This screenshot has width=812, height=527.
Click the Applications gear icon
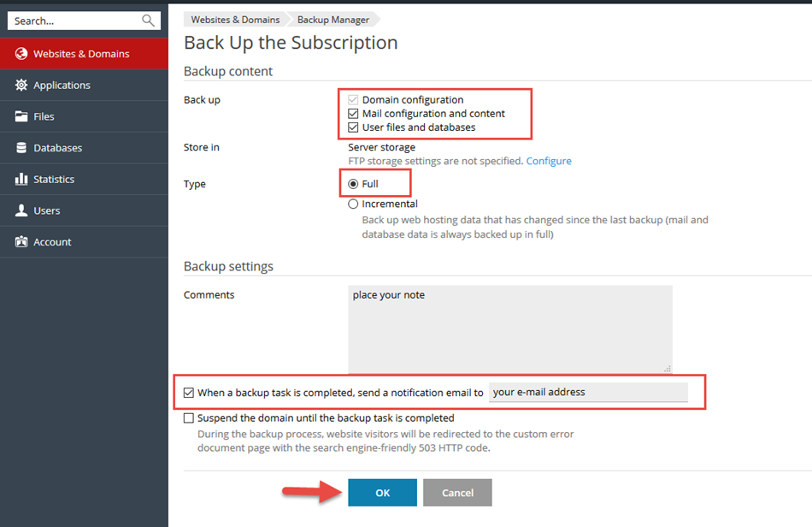(x=21, y=86)
